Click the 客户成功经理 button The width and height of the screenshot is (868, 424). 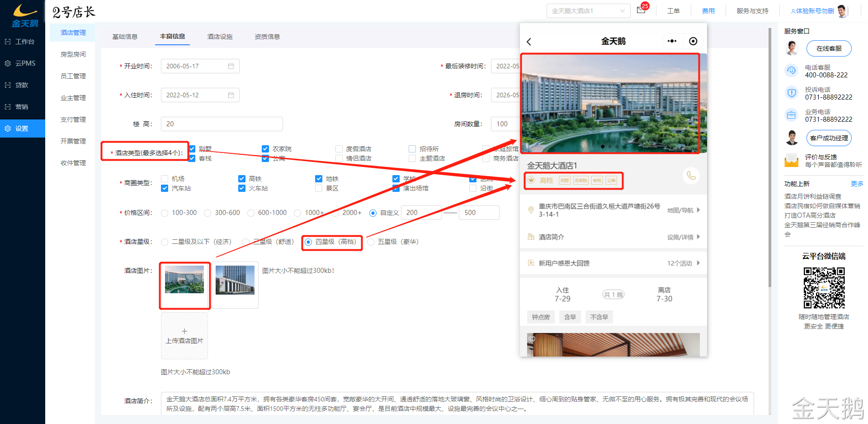pos(829,138)
